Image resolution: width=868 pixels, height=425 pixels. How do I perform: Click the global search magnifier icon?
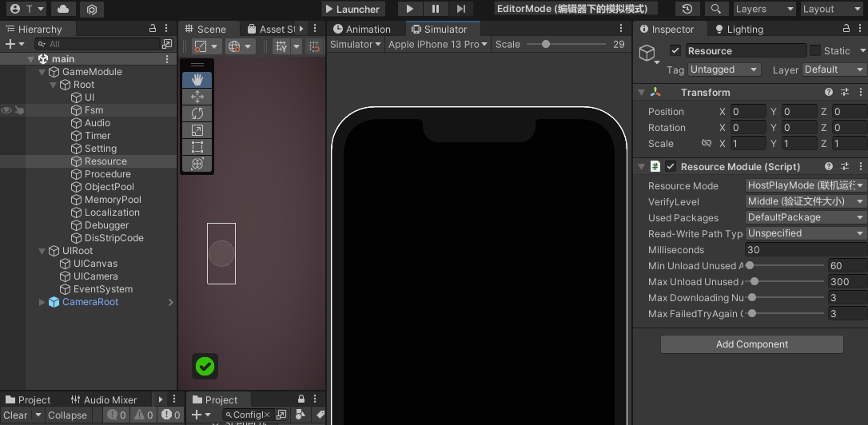716,9
